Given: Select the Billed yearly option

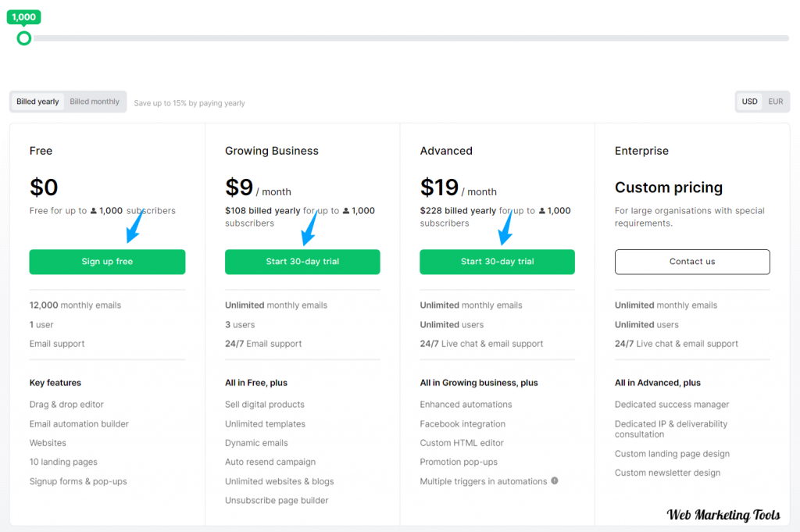Looking at the screenshot, I should (37, 102).
